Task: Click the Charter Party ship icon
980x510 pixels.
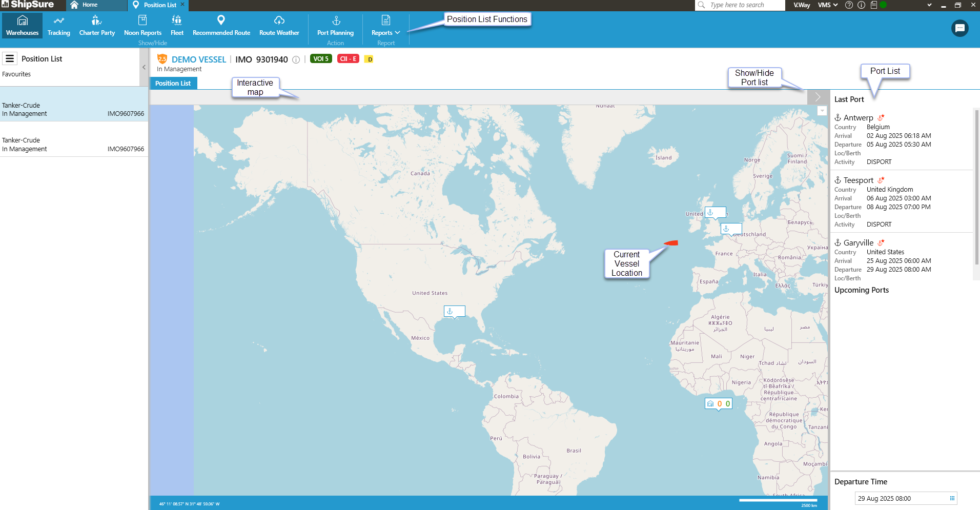Action: pos(96,21)
